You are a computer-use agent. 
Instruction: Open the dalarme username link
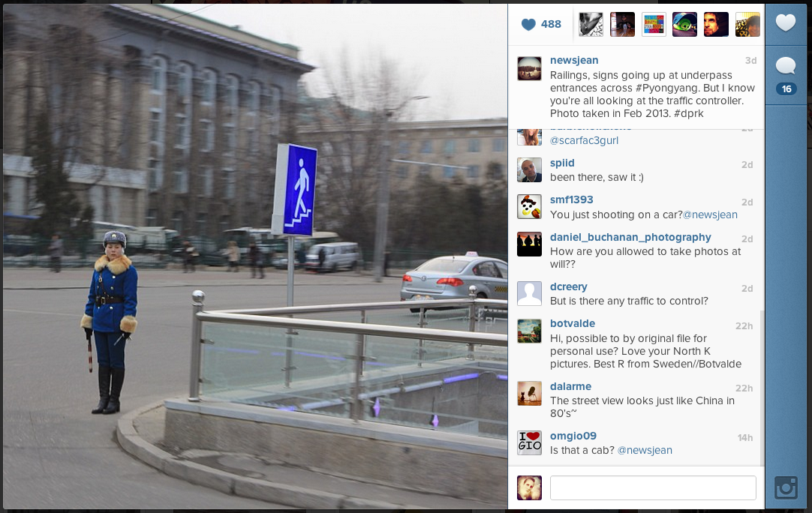coord(570,386)
